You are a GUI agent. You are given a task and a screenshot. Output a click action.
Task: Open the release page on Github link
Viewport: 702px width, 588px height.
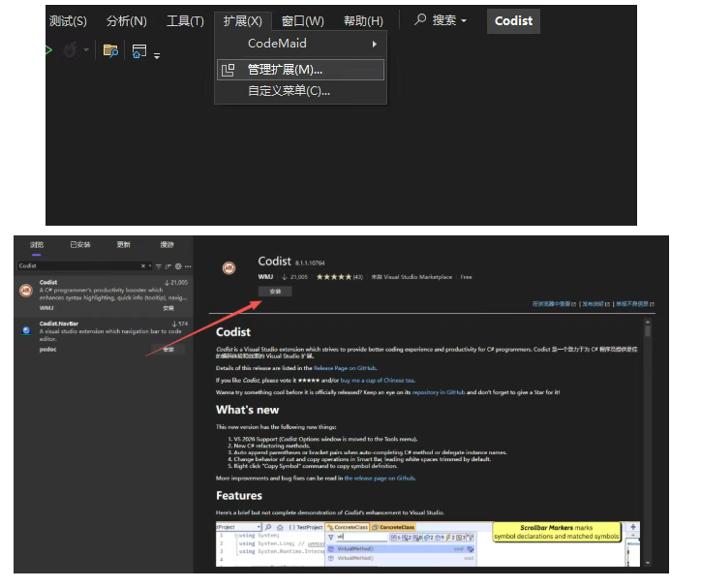(380, 479)
